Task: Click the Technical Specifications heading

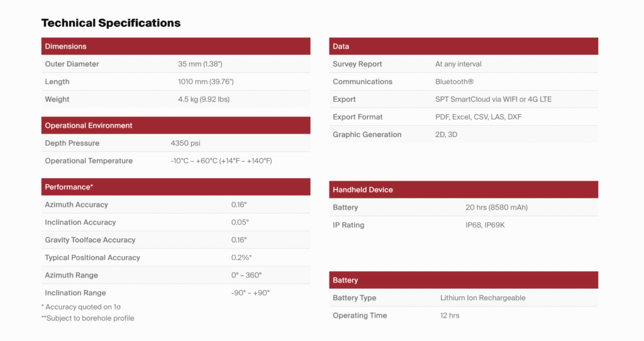Action: [x=111, y=23]
